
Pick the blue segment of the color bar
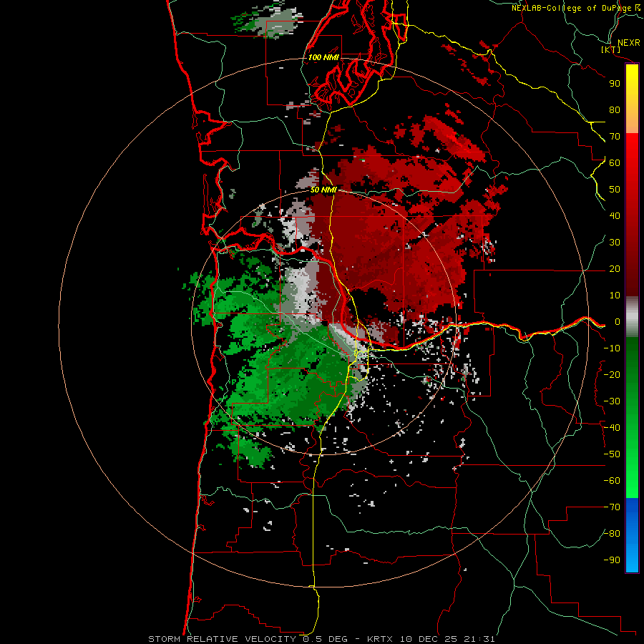point(632,535)
